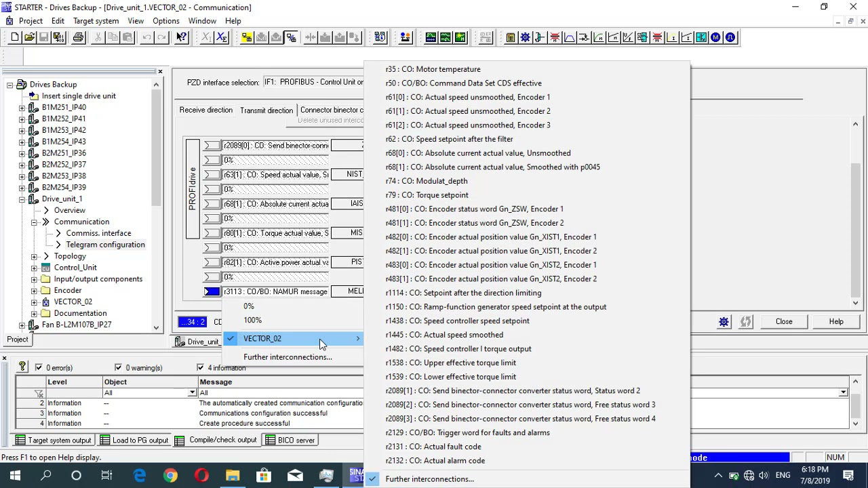The height and width of the screenshot is (488, 868).
Task: Select Insert single drive unit tree item
Action: click(79, 96)
